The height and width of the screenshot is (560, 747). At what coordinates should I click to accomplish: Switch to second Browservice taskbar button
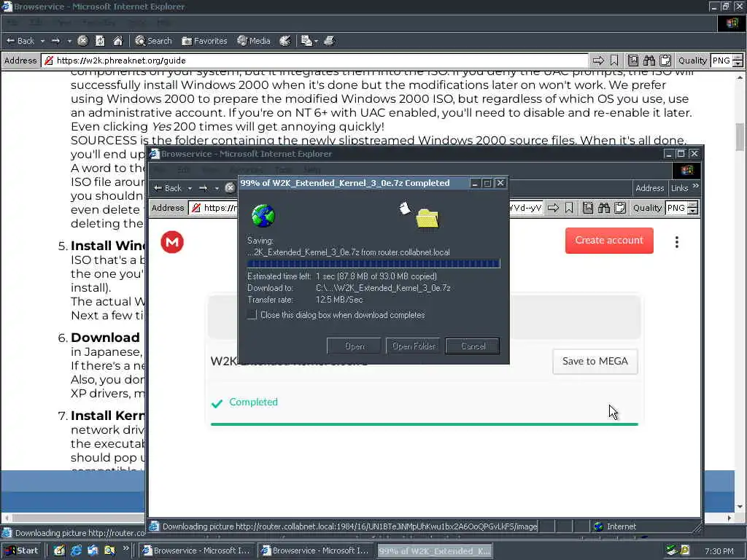click(315, 551)
